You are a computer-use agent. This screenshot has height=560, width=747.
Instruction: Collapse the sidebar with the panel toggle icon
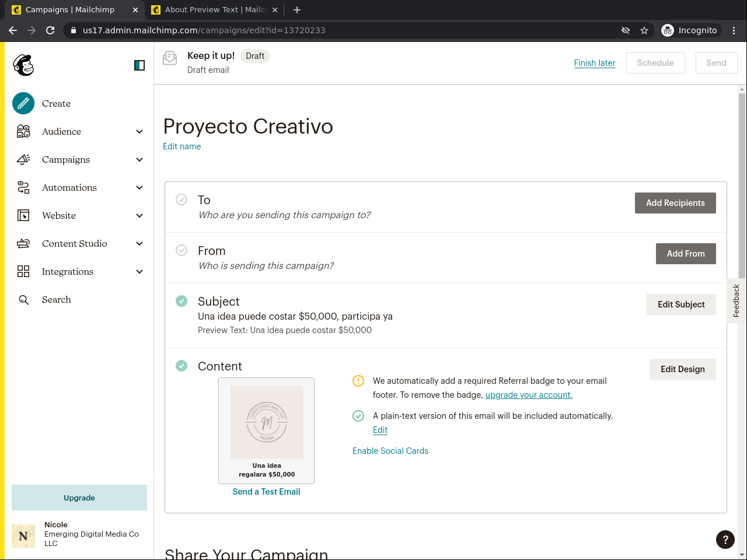(x=139, y=65)
